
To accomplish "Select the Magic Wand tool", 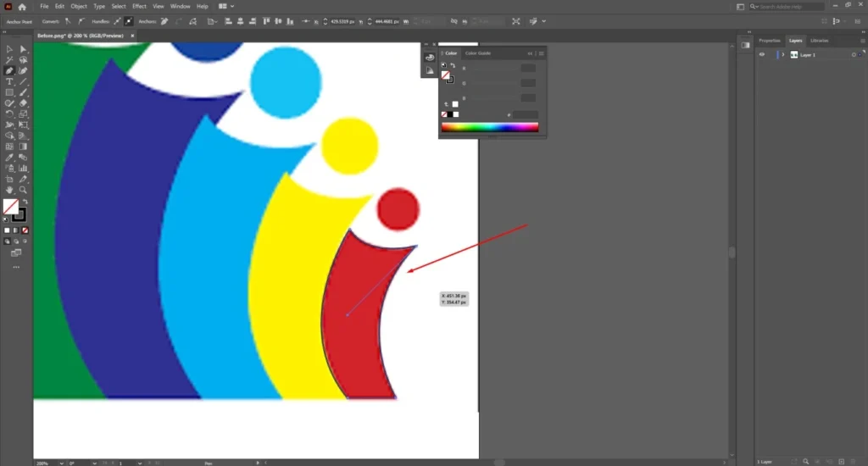I will [x=9, y=60].
